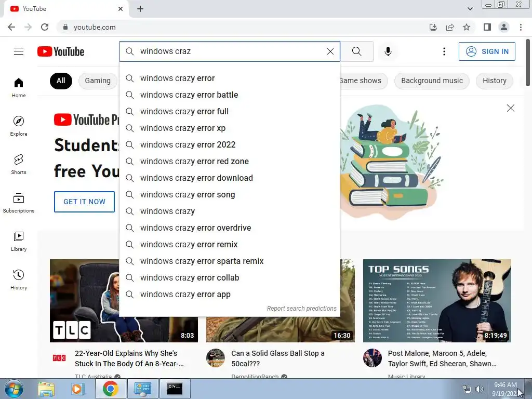532x399 pixels.
Task: Choose suggestion 'windows crazy error red zone'
Action: click(230, 162)
